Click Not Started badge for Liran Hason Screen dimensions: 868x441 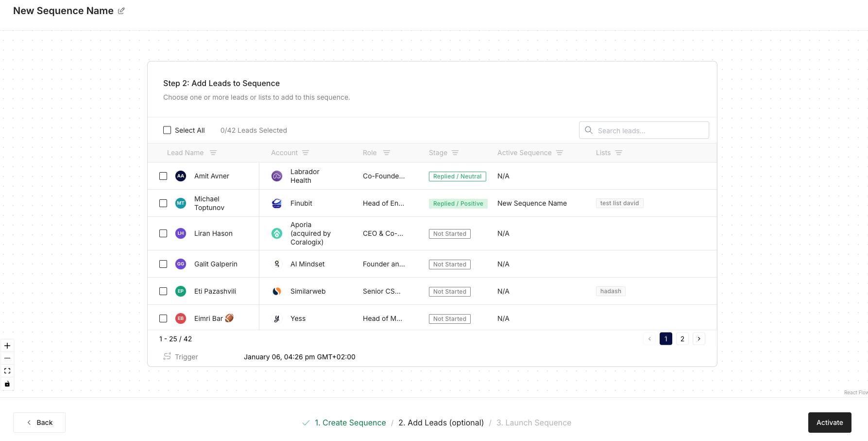click(x=450, y=234)
